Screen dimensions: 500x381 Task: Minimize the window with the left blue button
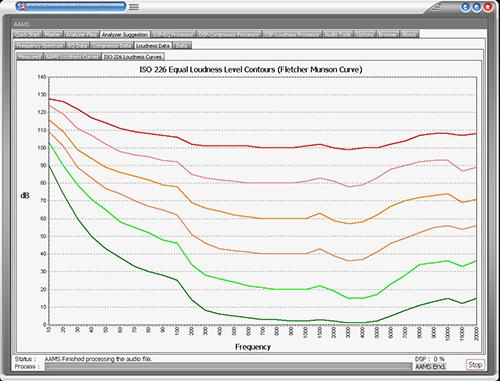(466, 7)
